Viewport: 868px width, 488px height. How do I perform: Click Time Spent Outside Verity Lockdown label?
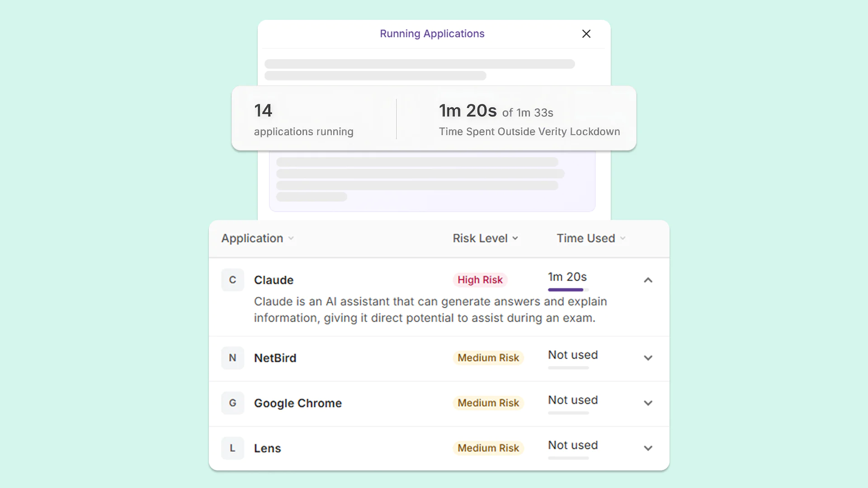529,132
